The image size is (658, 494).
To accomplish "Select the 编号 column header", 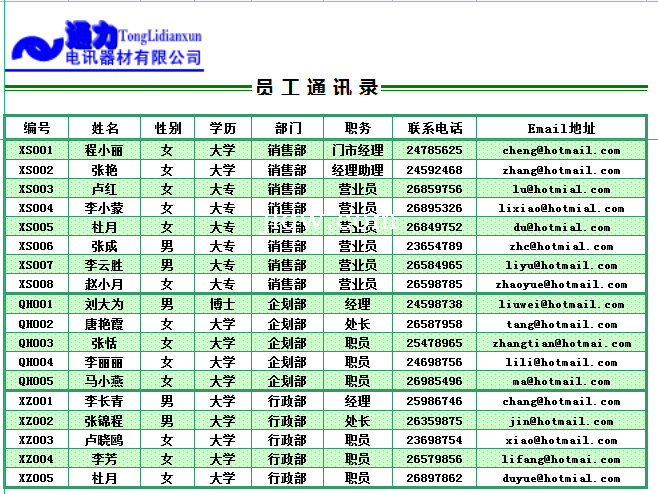I will click(37, 128).
